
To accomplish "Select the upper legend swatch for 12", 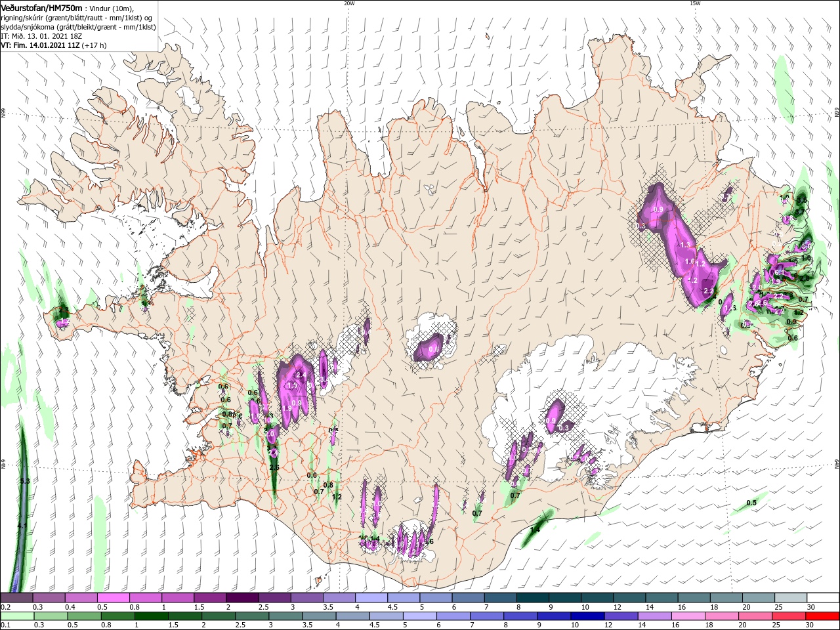I will click(630, 598).
